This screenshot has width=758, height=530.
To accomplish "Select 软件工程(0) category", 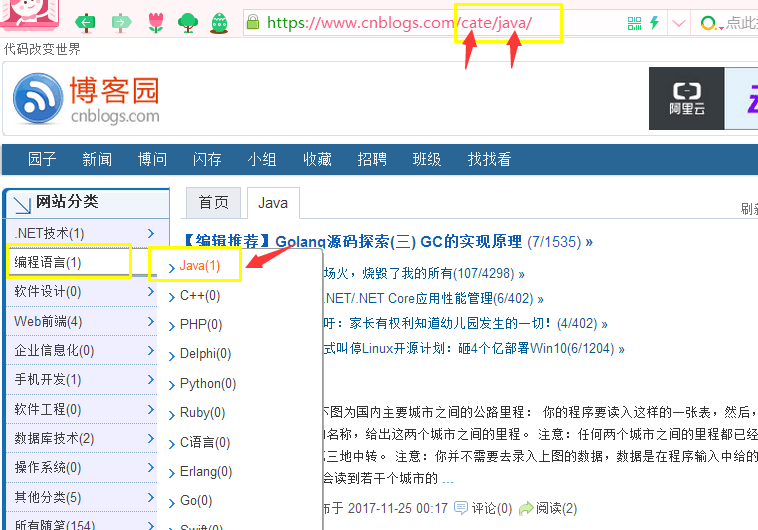I will (x=48, y=410).
